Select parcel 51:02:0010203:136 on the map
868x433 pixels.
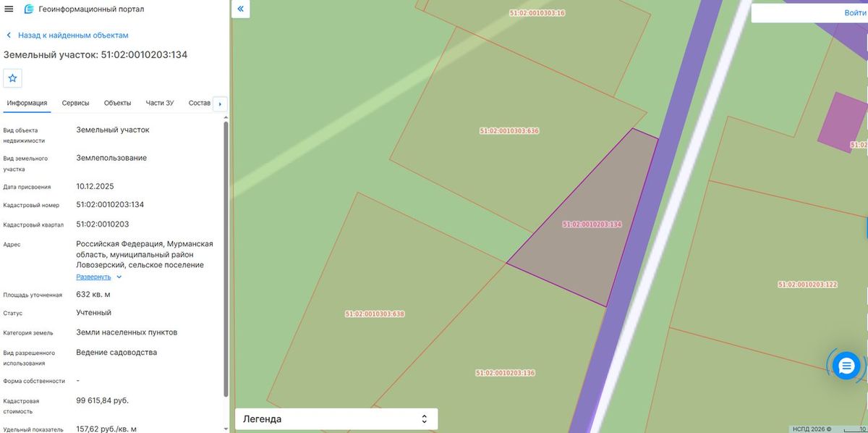coord(505,373)
